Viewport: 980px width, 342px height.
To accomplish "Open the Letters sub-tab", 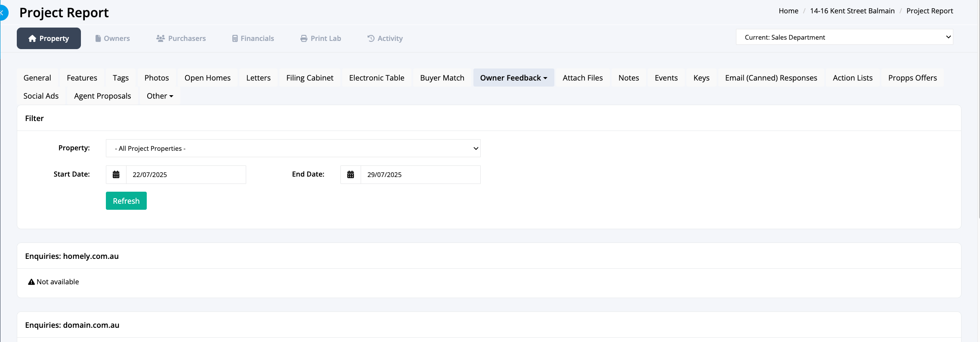I will point(258,78).
